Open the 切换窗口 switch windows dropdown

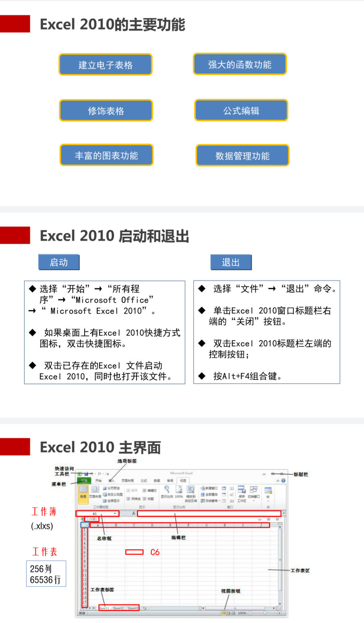pos(254,493)
